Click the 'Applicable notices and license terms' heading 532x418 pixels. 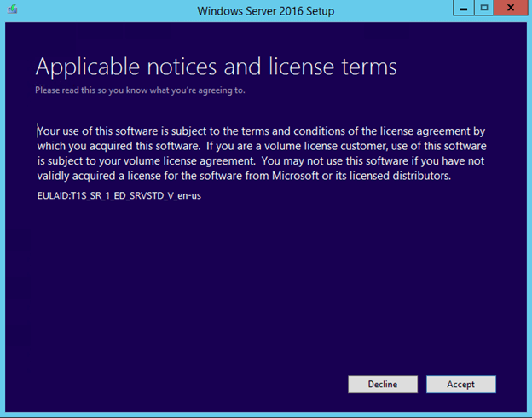coord(217,67)
